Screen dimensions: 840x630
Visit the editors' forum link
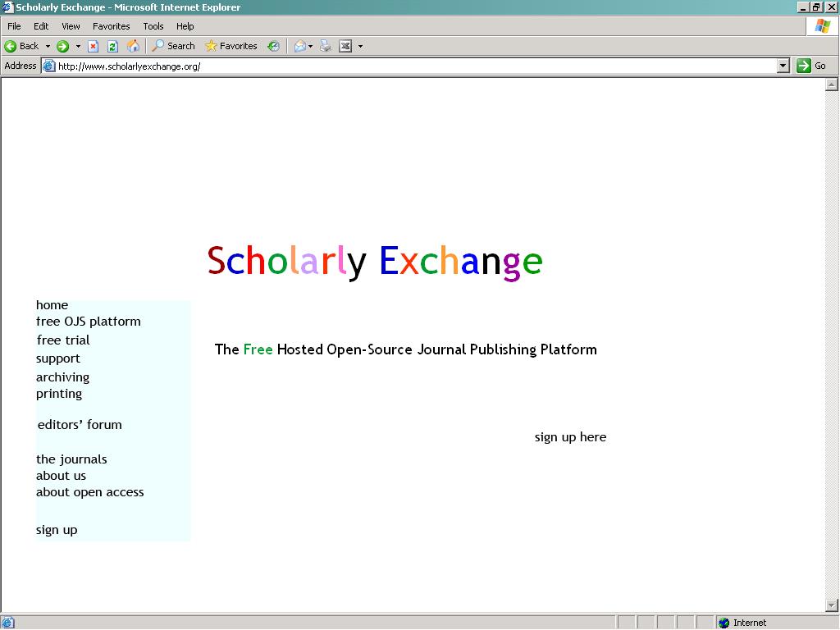coord(80,425)
